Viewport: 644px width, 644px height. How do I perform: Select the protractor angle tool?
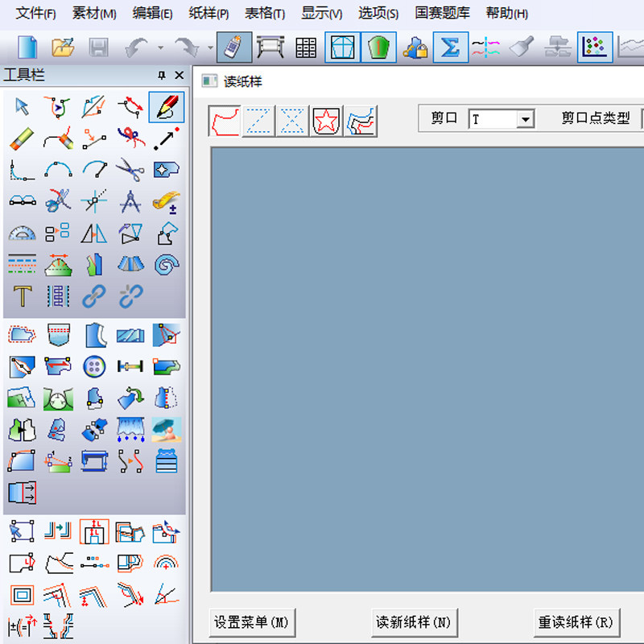tap(22, 233)
